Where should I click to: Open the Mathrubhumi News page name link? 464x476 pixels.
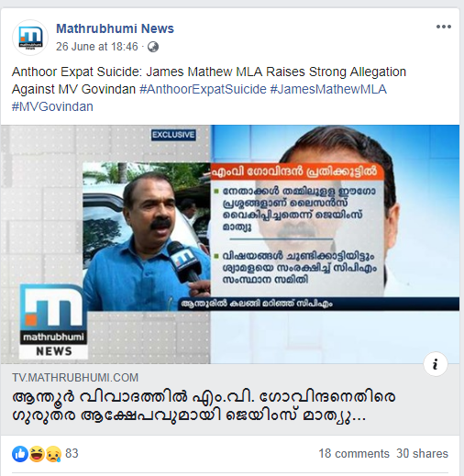click(x=115, y=28)
